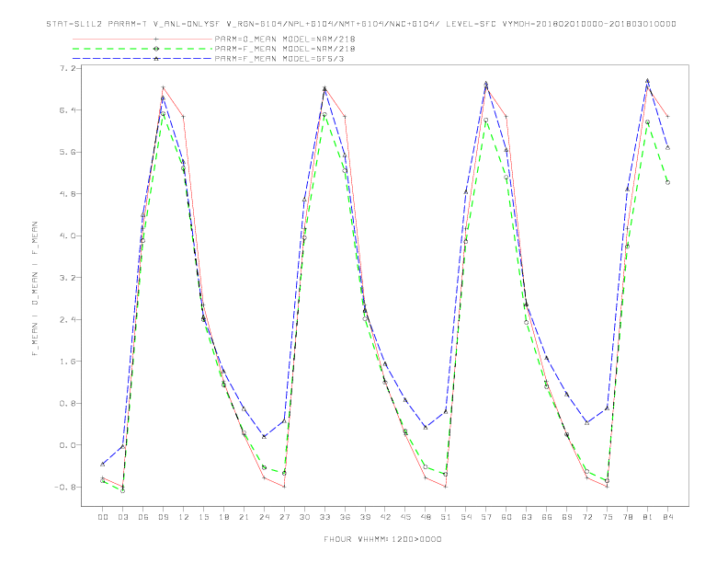Click x-axis tick label 18
This screenshot has width=728, height=563.
[x=223, y=517]
